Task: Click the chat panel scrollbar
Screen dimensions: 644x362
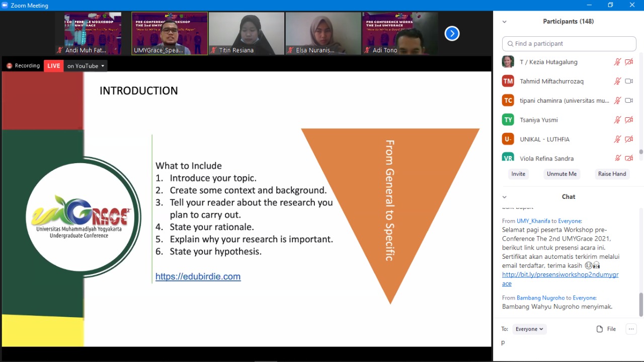Action: click(x=640, y=304)
